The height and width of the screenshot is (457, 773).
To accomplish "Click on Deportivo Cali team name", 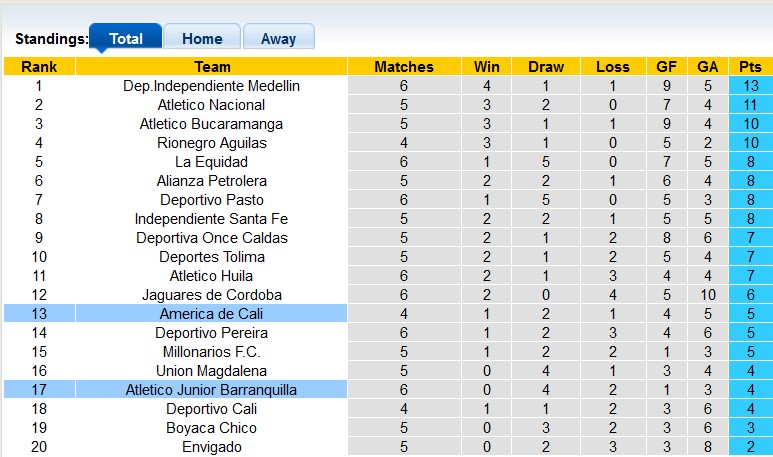I will pos(212,409).
